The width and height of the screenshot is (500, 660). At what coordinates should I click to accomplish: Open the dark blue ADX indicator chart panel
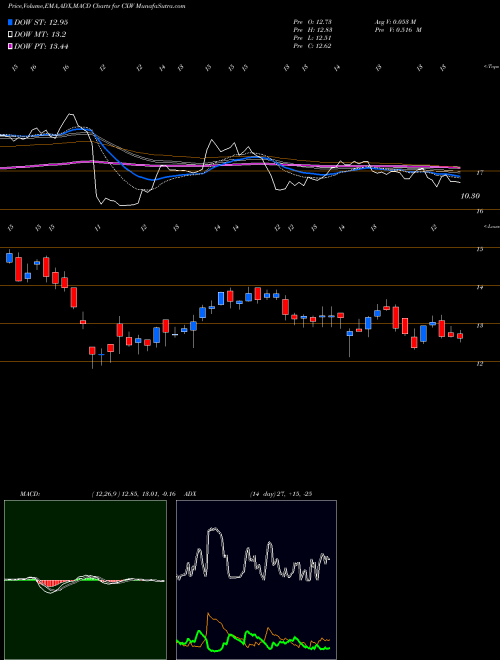256,580
